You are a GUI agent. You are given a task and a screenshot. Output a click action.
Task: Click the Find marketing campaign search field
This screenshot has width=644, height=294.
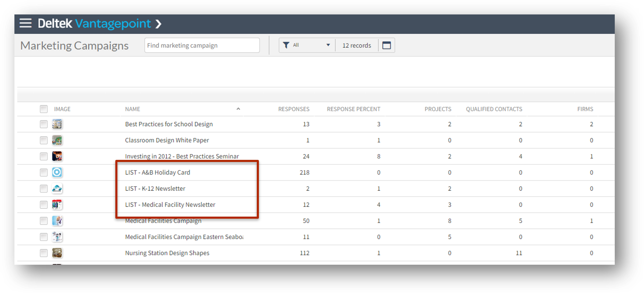[x=202, y=45]
